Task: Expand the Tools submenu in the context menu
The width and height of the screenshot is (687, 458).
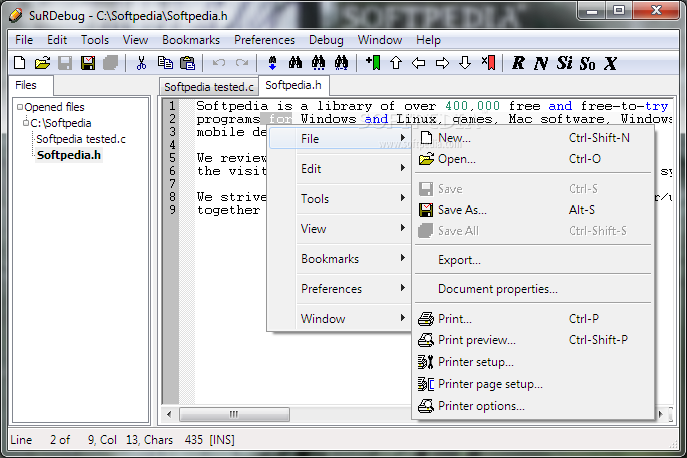Action: click(353, 199)
